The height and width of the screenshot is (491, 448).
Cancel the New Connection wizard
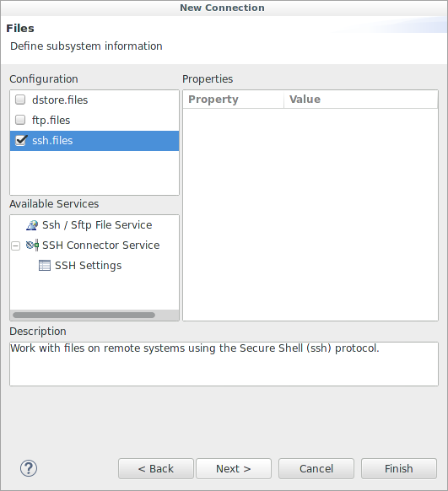pos(316,469)
